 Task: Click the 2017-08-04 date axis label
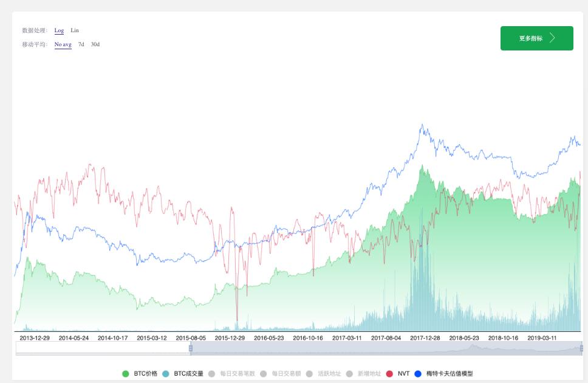tap(386, 338)
